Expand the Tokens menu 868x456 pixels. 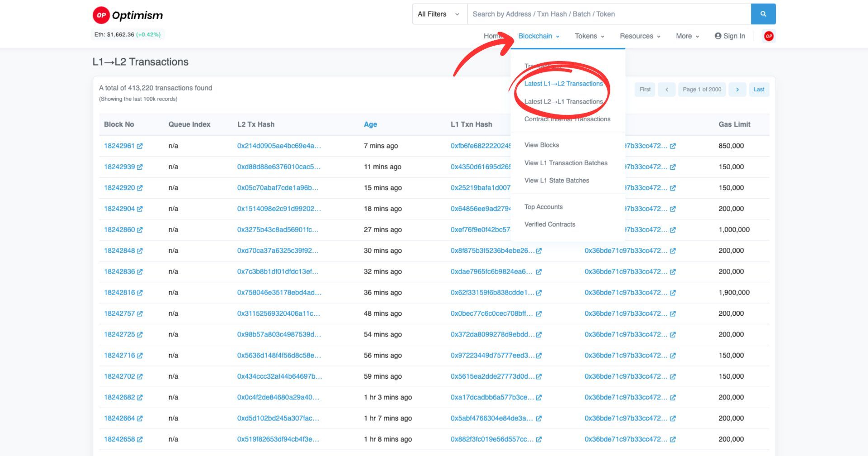point(589,36)
